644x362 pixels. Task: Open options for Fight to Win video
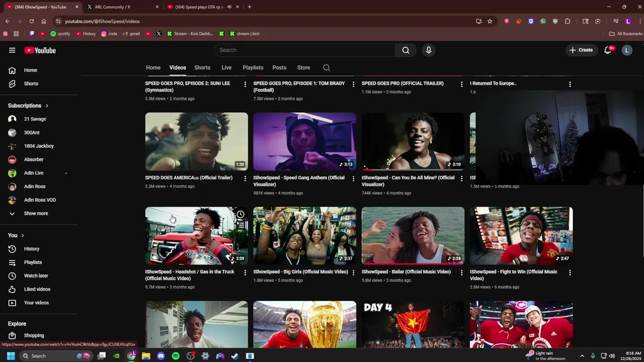pyautogui.click(x=570, y=273)
